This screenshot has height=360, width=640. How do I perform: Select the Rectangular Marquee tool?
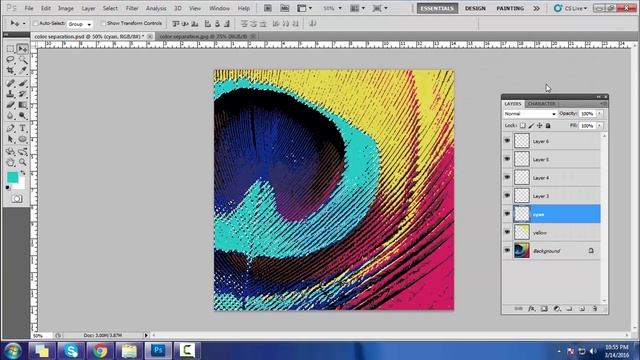click(10, 49)
